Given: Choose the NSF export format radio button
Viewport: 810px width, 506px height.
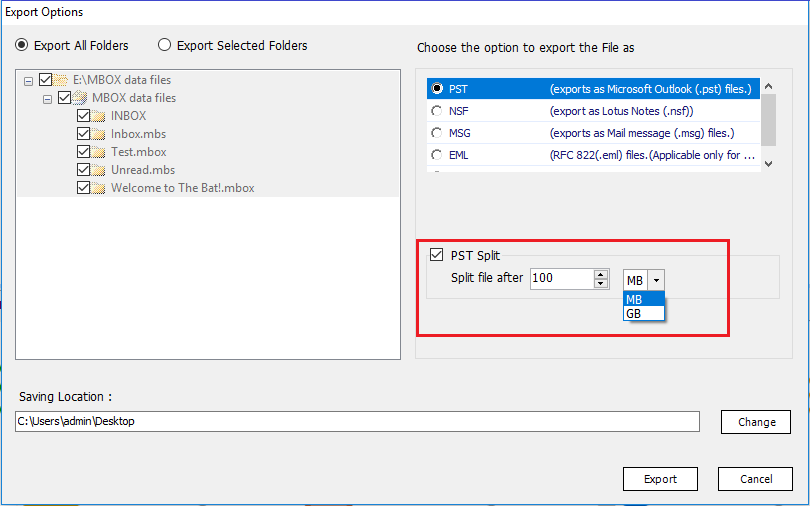Looking at the screenshot, I should coord(437,110).
